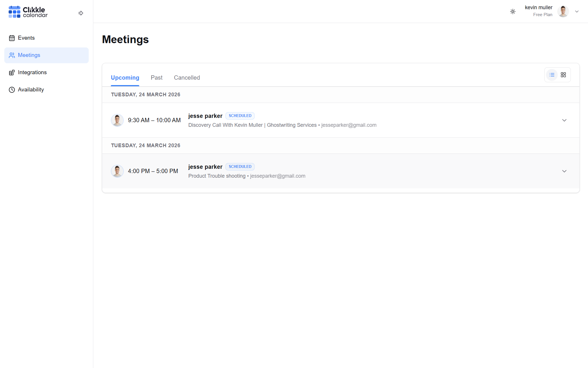588x368 pixels.
Task: Switch to list view layout
Action: pyautogui.click(x=552, y=75)
